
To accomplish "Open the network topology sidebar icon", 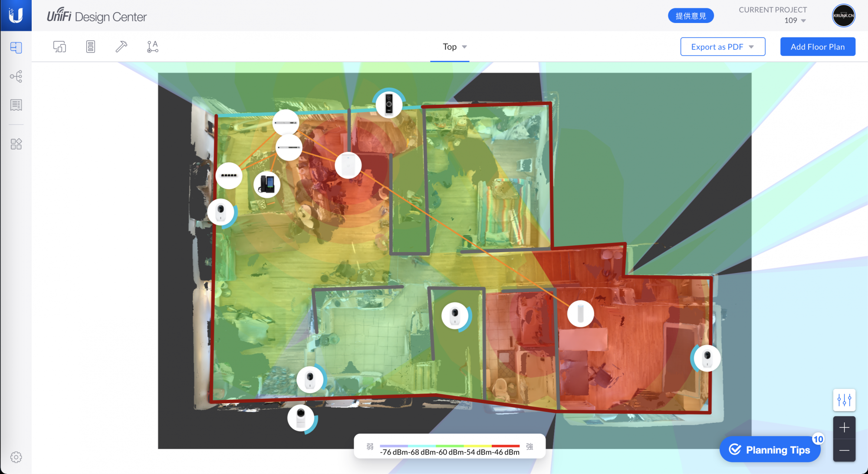I will (x=16, y=76).
